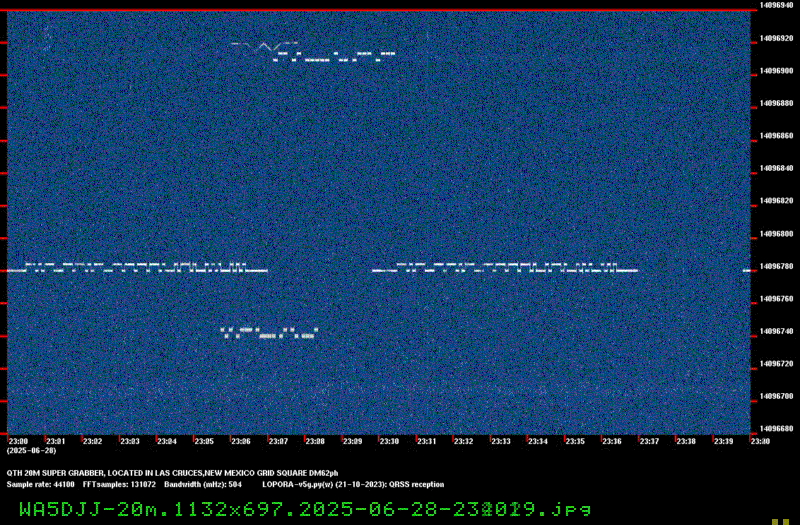The width and height of the screenshot is (800, 525).
Task: Choose the 23:08 time axis label
Action: click(x=315, y=441)
